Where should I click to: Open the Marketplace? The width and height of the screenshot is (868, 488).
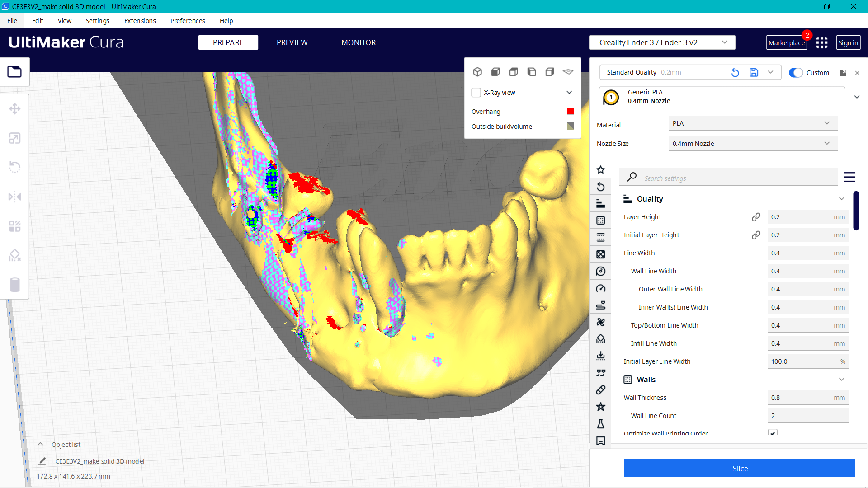coord(787,42)
